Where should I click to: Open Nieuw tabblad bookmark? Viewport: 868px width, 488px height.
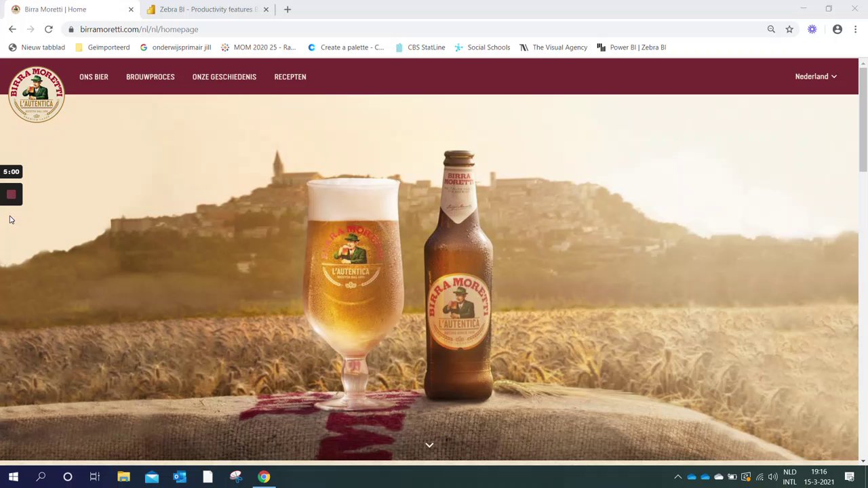[37, 47]
